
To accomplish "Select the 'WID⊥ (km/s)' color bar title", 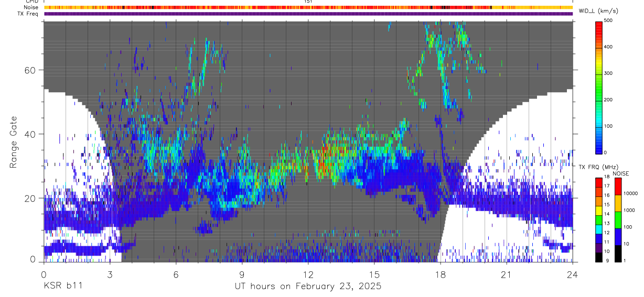I will tap(598, 11).
